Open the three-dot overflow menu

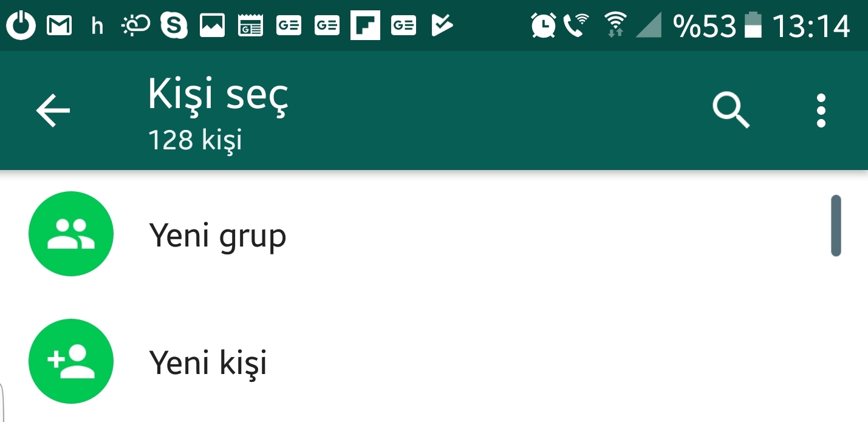[821, 112]
